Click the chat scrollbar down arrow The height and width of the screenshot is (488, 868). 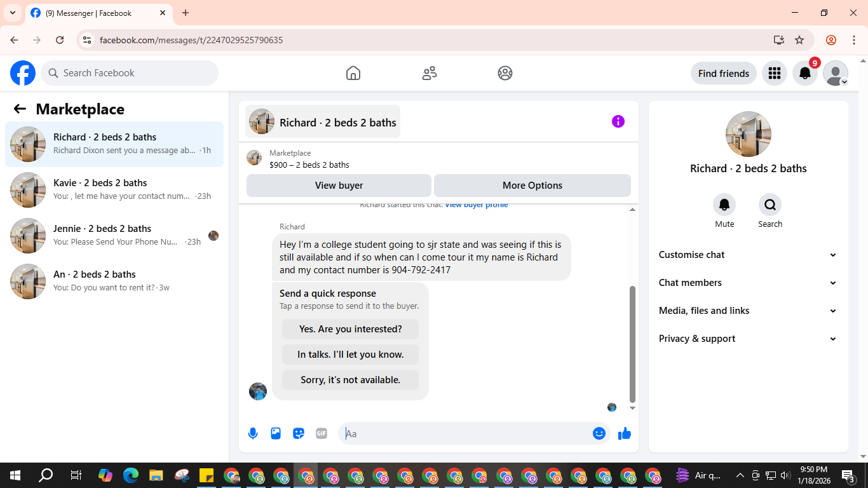632,409
